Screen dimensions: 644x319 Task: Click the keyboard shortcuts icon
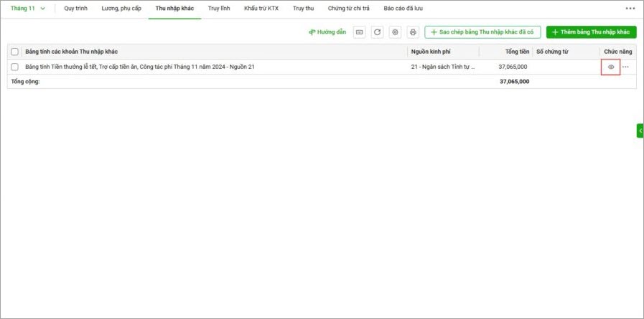[359, 32]
